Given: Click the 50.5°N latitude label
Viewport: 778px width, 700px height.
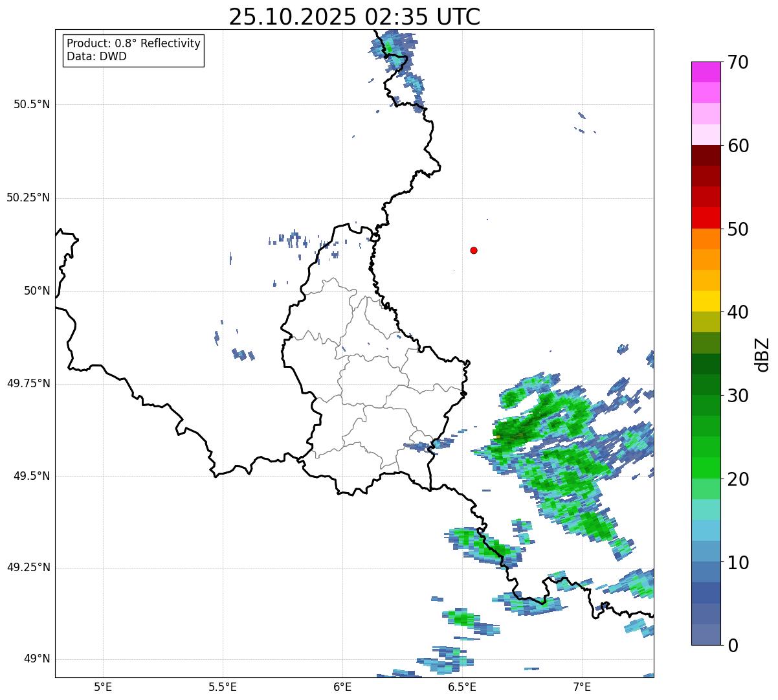Looking at the screenshot, I should point(32,104).
